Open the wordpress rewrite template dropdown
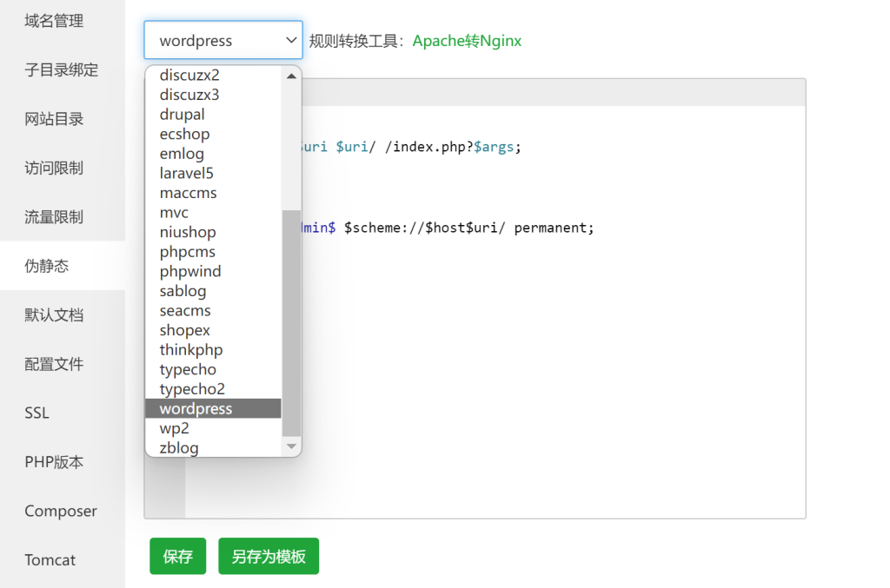This screenshot has height=588, width=890. pos(223,40)
